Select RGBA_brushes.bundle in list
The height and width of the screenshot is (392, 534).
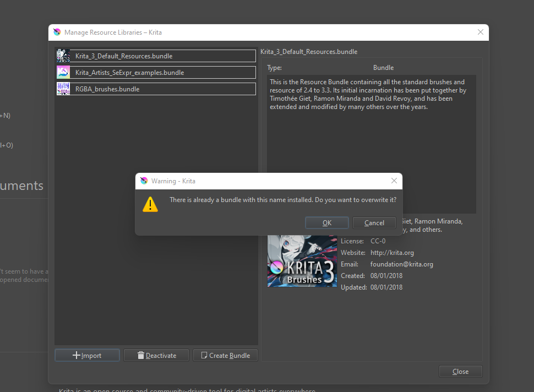pyautogui.click(x=156, y=89)
